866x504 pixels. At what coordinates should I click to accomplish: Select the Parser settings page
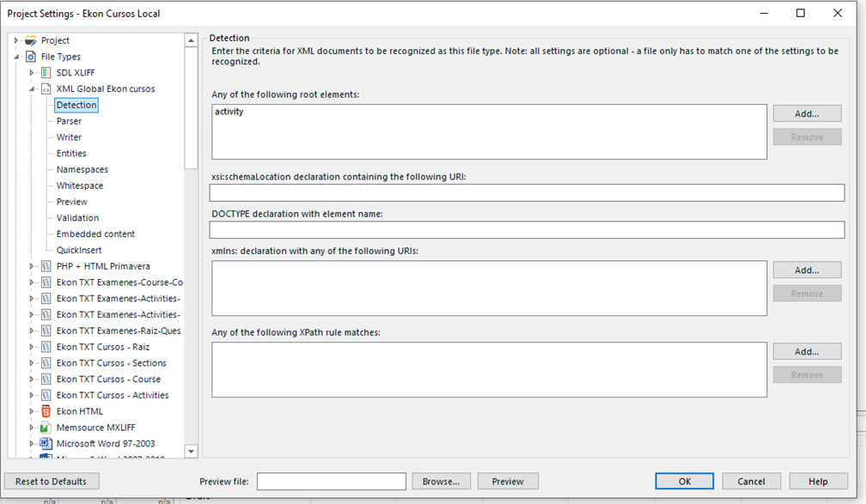[x=69, y=121]
